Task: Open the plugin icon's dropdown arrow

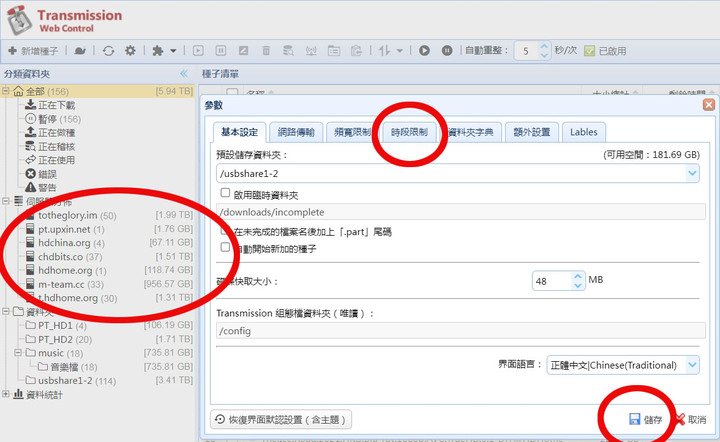Action: 173,51
